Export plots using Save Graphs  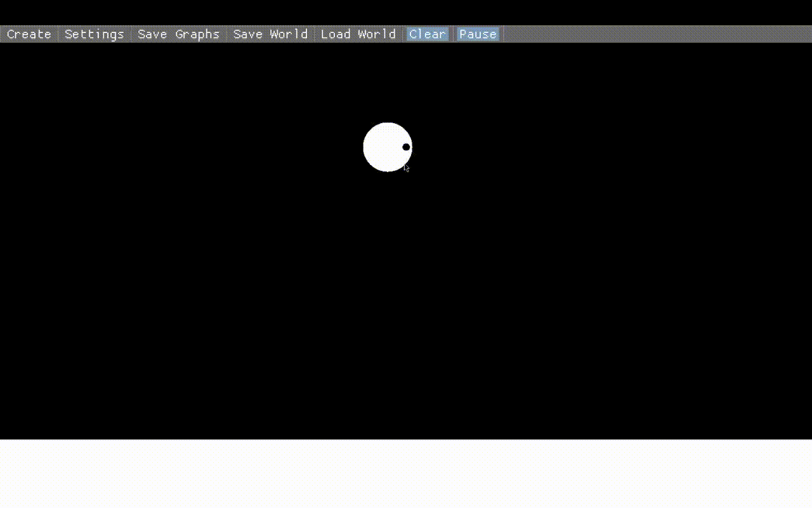pos(178,34)
